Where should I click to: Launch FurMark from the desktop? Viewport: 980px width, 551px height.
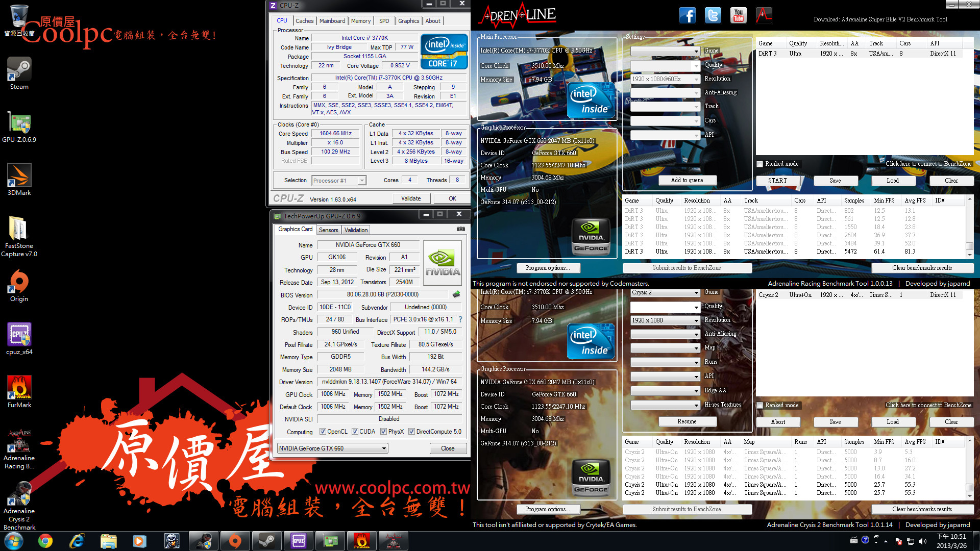[19, 391]
